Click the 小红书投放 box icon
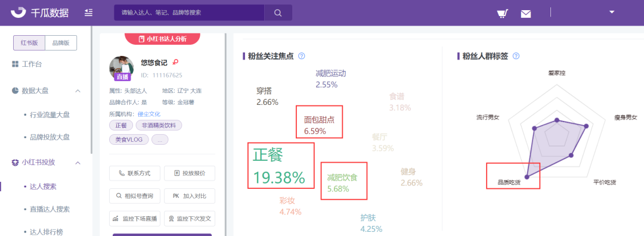Image resolution: width=644 pixels, height=236 pixels. (x=15, y=163)
